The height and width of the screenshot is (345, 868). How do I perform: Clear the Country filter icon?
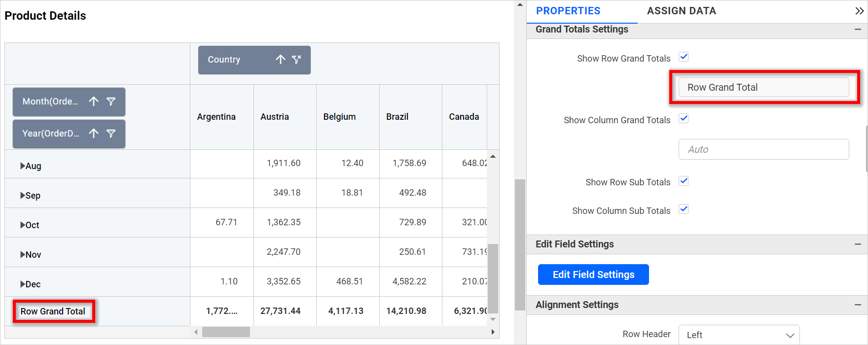coord(296,60)
